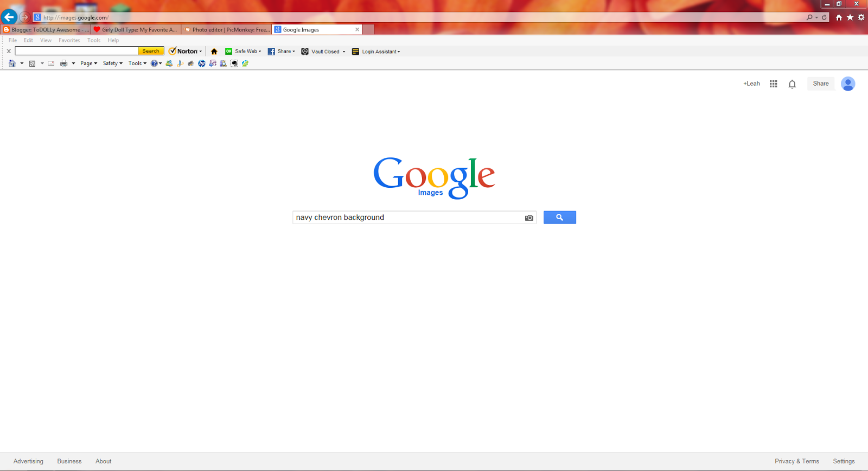Open the About footer link

[104, 461]
